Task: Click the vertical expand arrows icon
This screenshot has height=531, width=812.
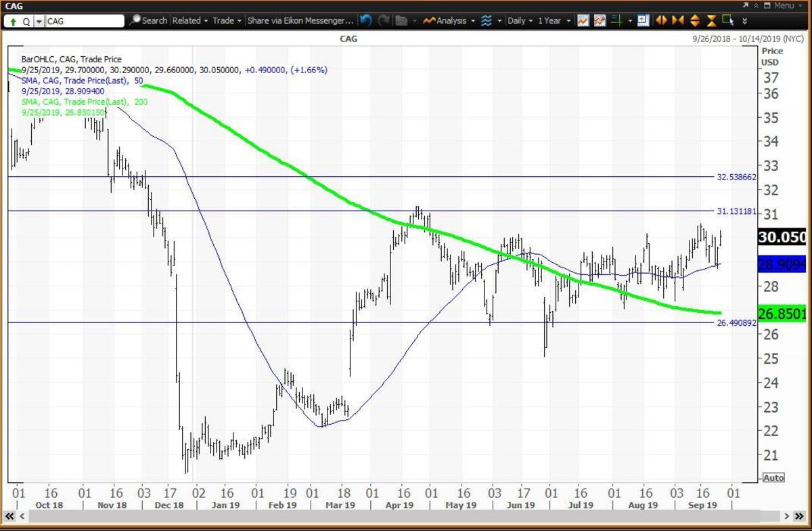Action: click(695, 20)
